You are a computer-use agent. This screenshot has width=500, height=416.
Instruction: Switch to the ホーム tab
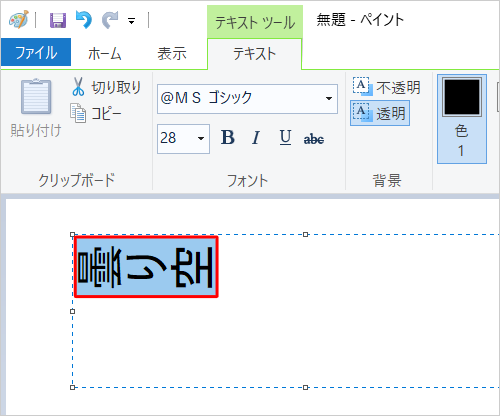(105, 53)
